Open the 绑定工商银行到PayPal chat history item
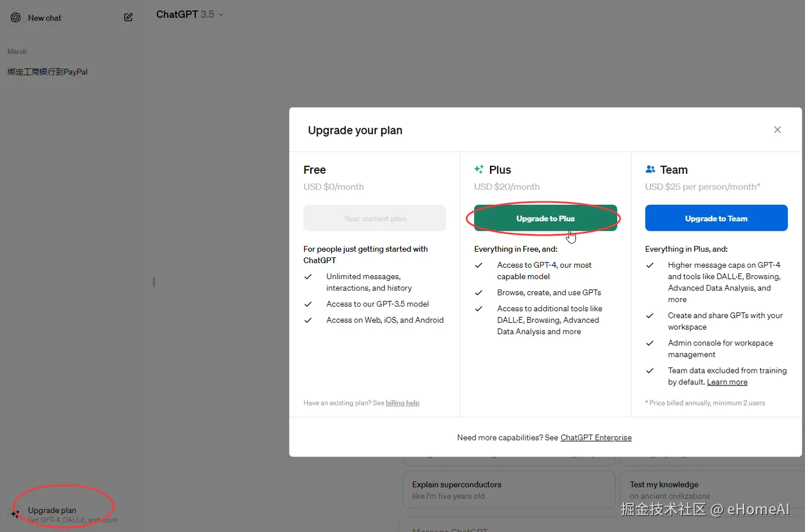 (x=48, y=72)
